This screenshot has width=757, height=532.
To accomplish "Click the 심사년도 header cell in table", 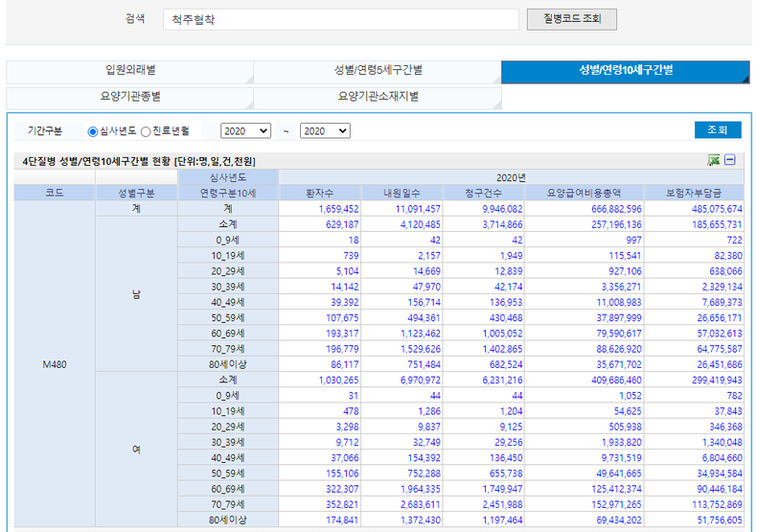I will [228, 177].
